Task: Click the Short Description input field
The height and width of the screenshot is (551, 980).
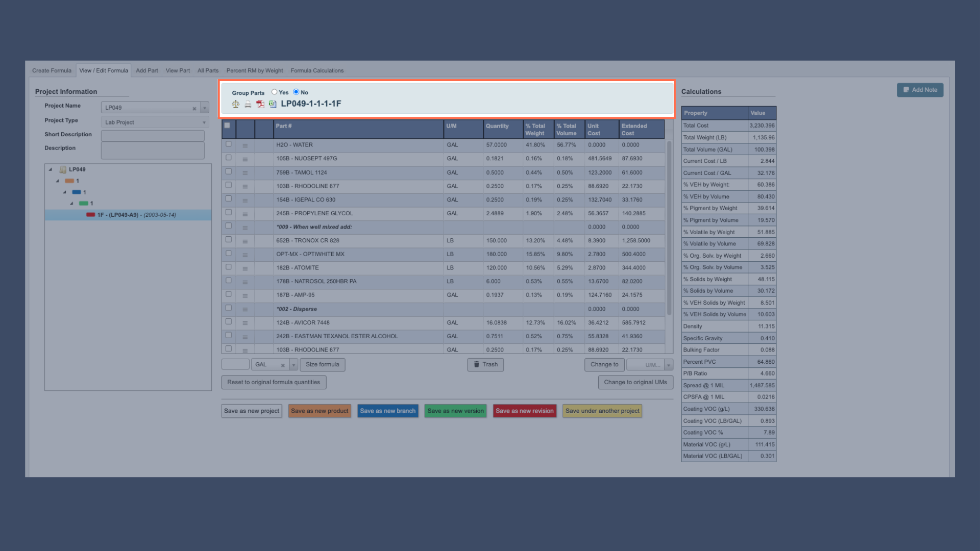Action: tap(152, 135)
